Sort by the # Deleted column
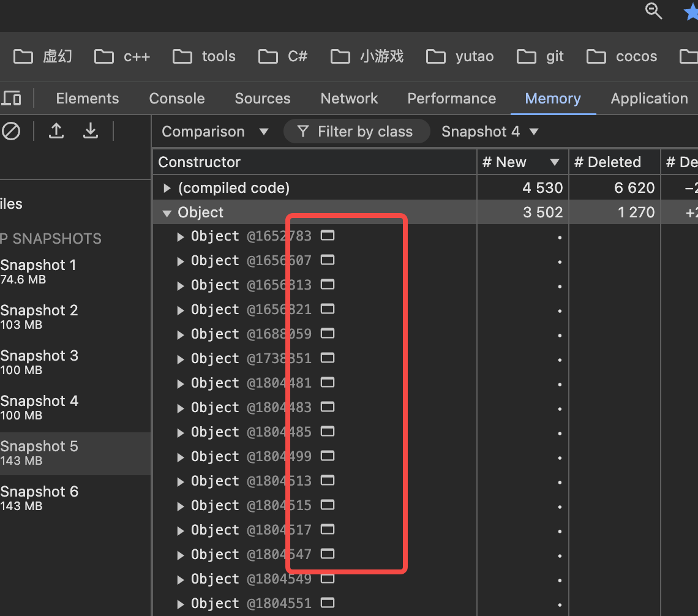 615,162
